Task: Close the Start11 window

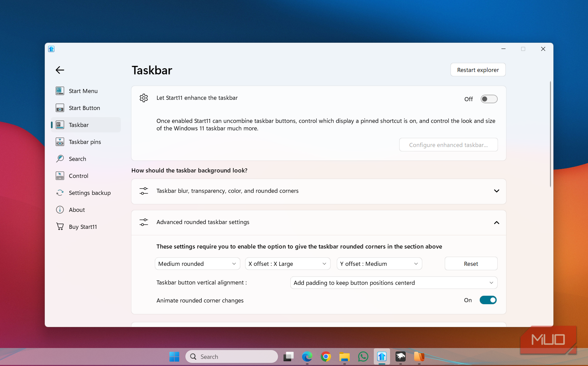Action: click(x=543, y=49)
